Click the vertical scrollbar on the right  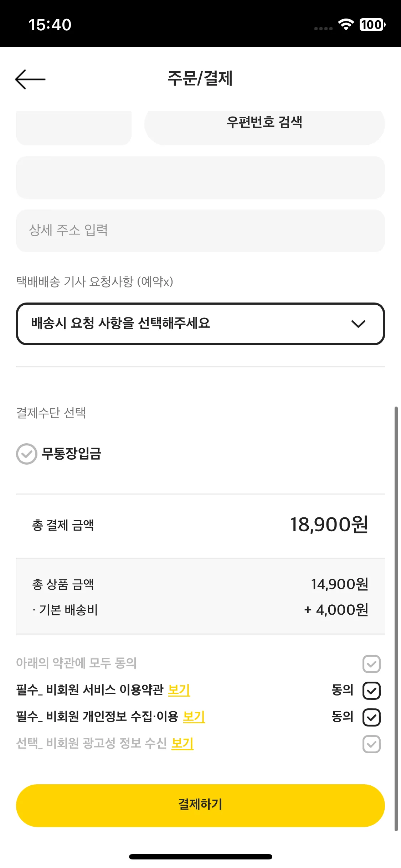coord(396,619)
